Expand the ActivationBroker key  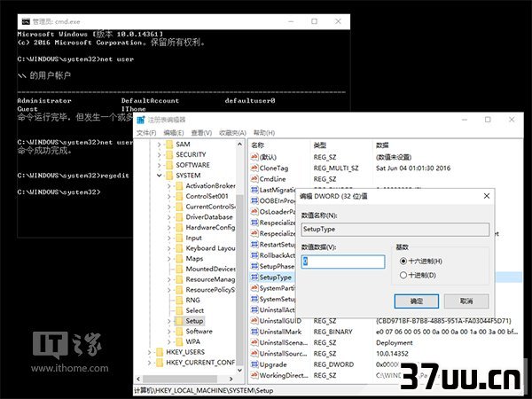[x=169, y=186]
